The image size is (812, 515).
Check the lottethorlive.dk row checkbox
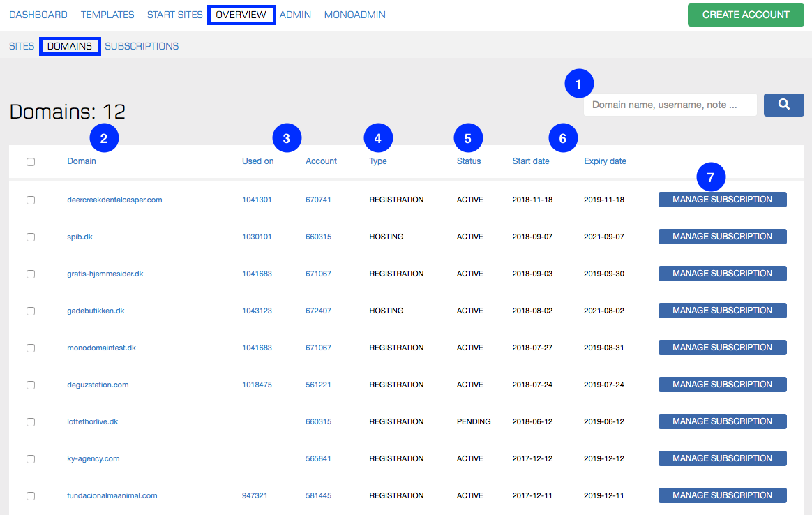click(x=31, y=421)
